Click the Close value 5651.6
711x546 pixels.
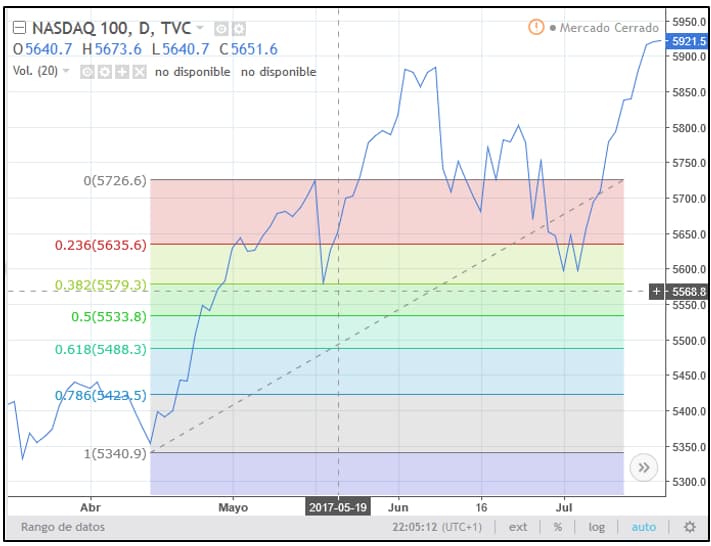[254, 49]
